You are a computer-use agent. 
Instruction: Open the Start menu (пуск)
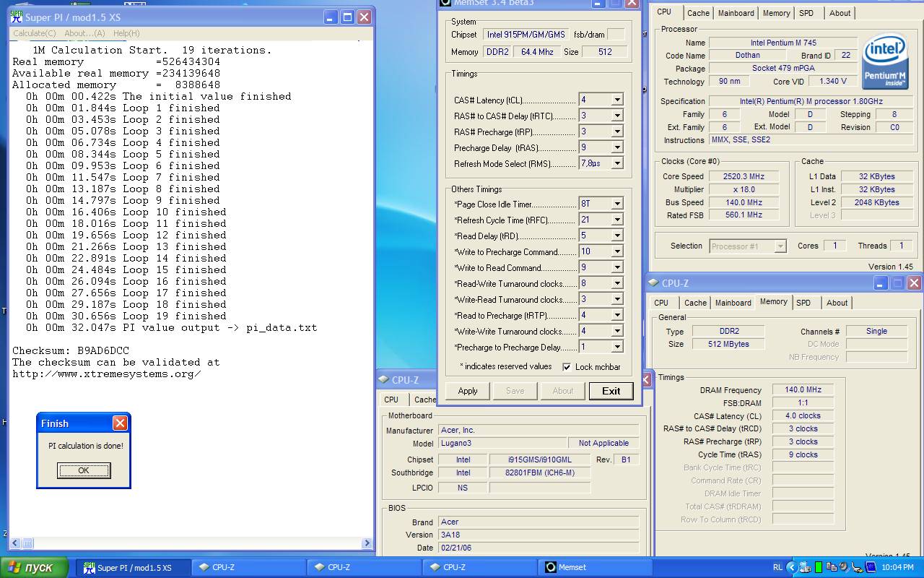34,567
